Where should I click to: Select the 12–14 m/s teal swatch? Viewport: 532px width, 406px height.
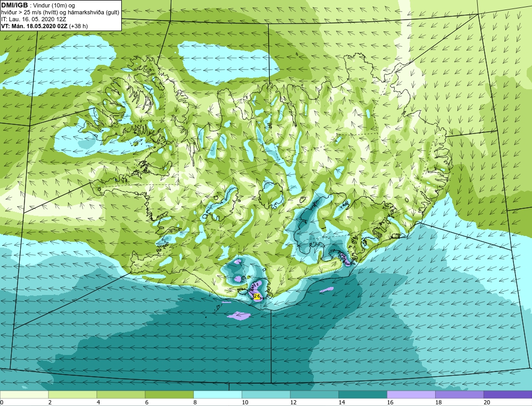point(314,394)
